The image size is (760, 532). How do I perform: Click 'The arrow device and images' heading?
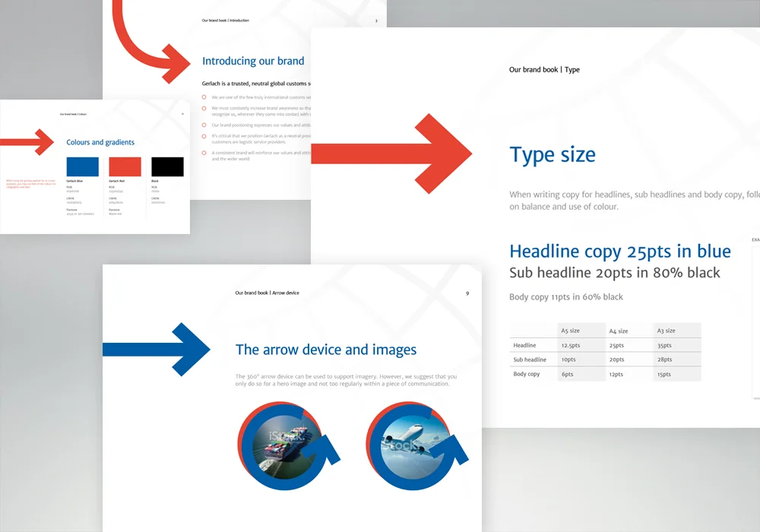pyautogui.click(x=326, y=350)
